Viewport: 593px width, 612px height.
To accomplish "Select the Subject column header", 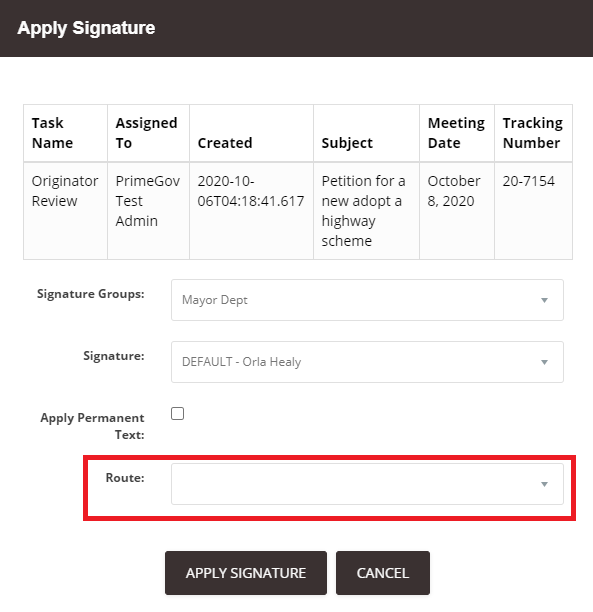I will click(366, 133).
